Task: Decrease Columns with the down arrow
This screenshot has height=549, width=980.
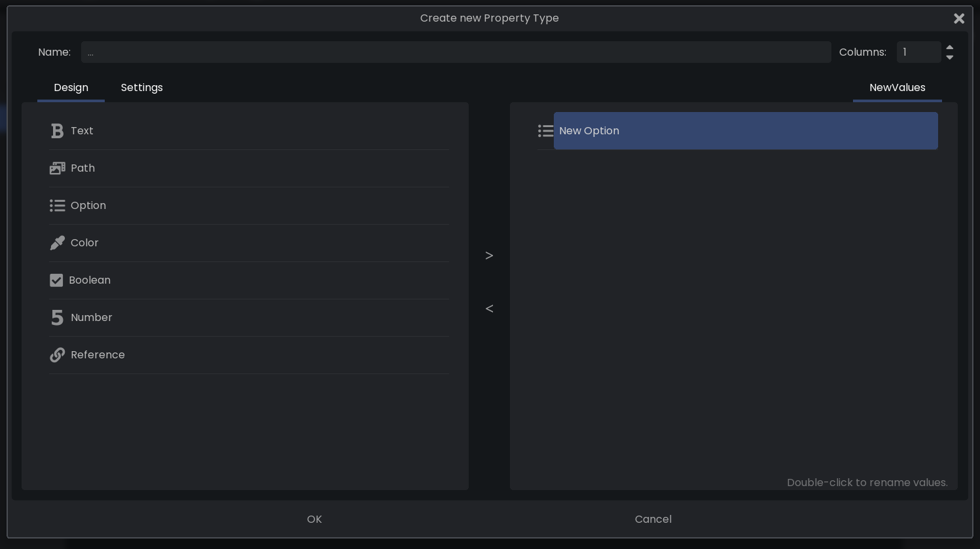Action: (950, 58)
